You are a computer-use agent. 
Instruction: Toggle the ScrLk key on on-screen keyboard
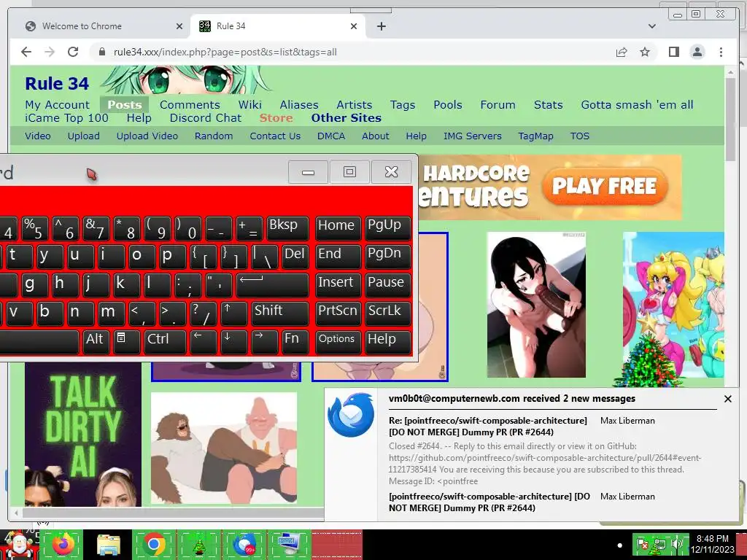pos(387,314)
